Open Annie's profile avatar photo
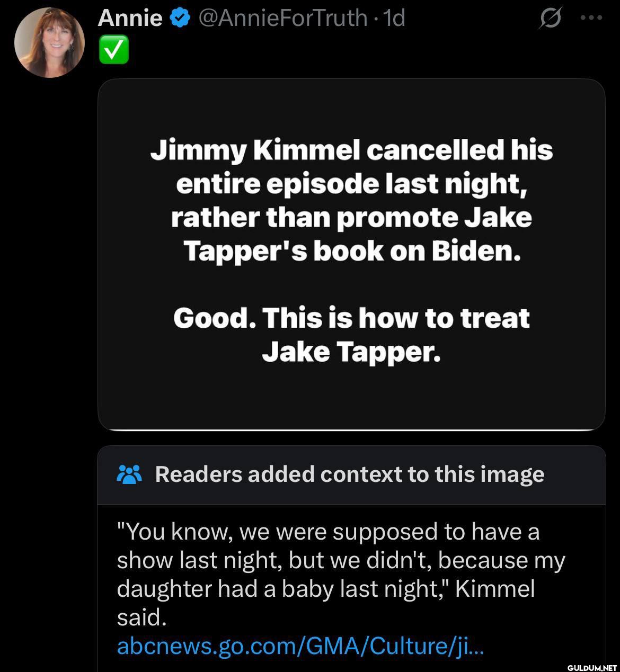The height and width of the screenshot is (672, 620). tap(49, 42)
